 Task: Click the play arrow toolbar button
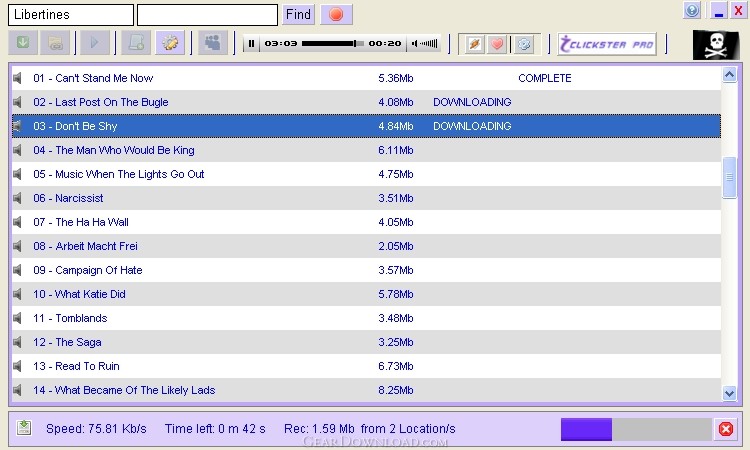coord(95,43)
